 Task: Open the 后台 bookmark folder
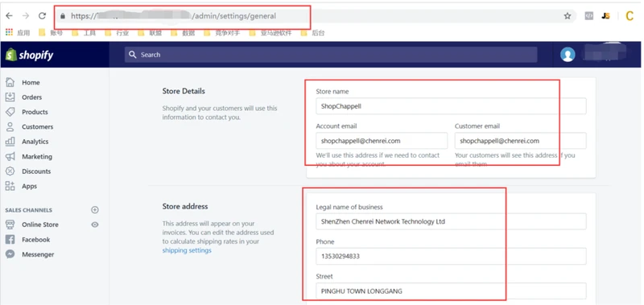pos(312,33)
